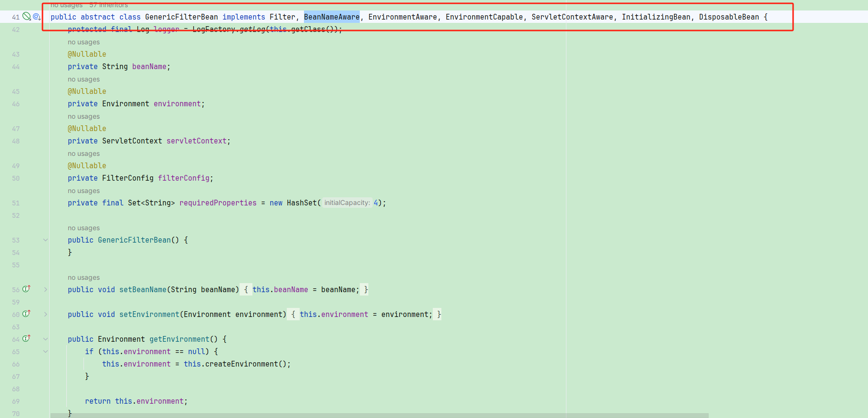Screen dimensions: 868x418
Task: Click the implements-method icon beside getEnvironment
Action: coord(27,338)
